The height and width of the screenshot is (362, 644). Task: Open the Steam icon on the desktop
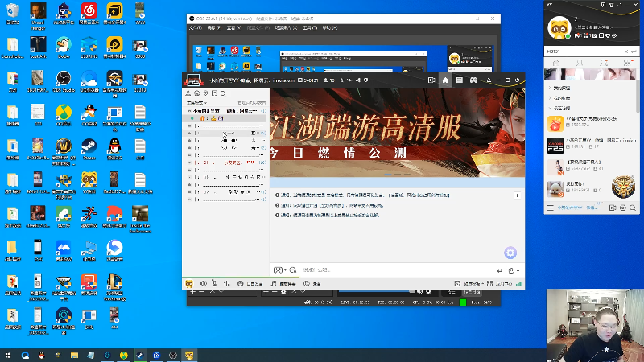89,150
